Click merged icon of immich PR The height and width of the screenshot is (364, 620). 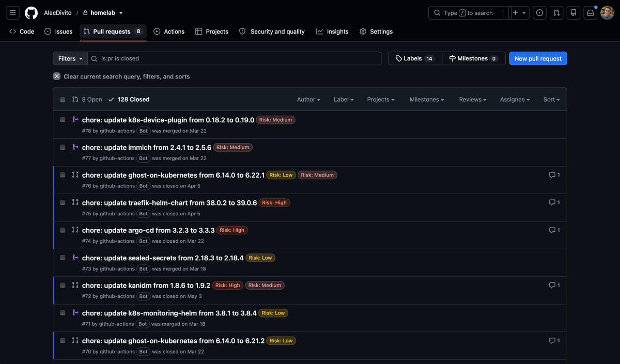point(75,147)
